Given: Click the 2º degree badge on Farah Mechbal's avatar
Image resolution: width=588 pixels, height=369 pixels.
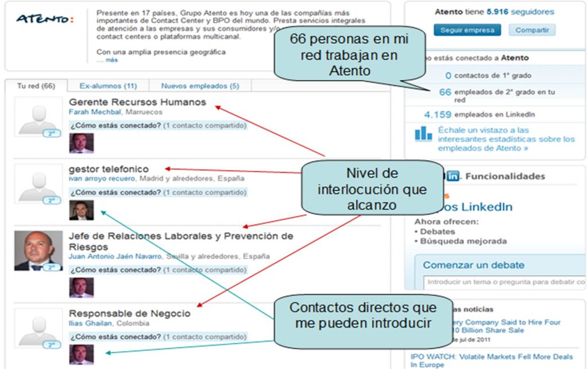Looking at the screenshot, I should click(52, 133).
